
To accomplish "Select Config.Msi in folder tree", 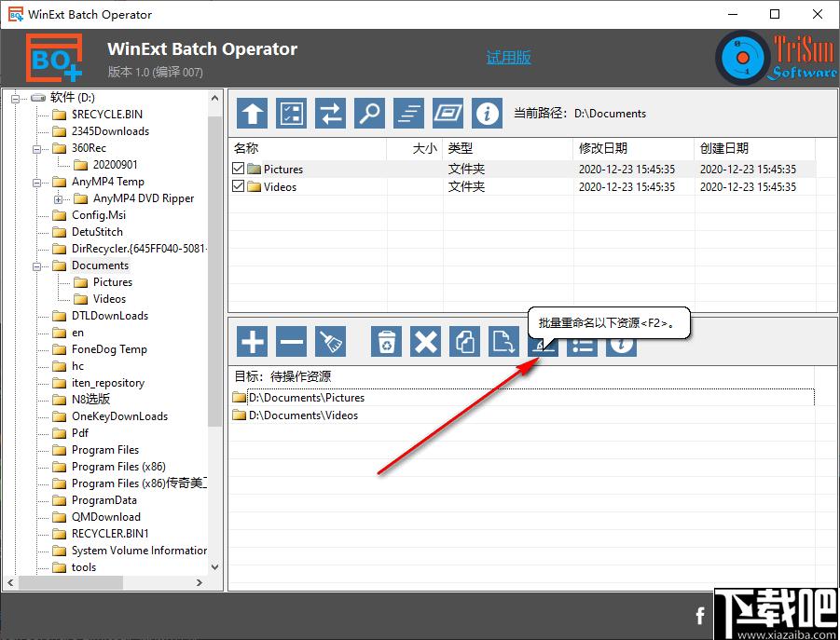I will click(x=99, y=215).
